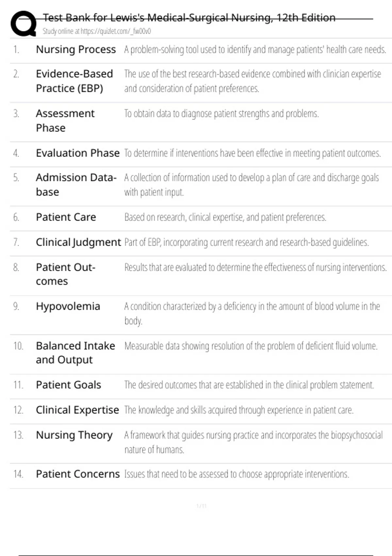Viewport: 392px width, 556px height.
Task: Click the Test Bank document title
Action: [189, 18]
